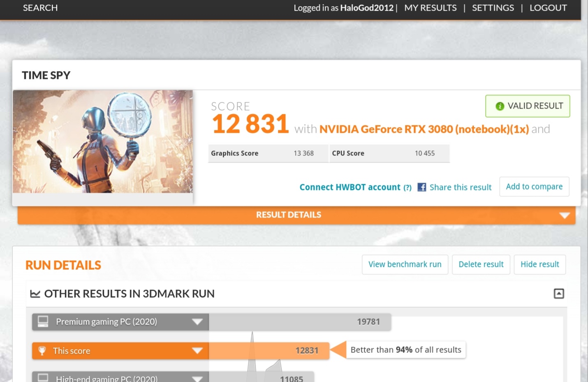Screen dimensions: 588x382
Task: Click the RESULT DETAILS down arrow
Action: click(565, 215)
